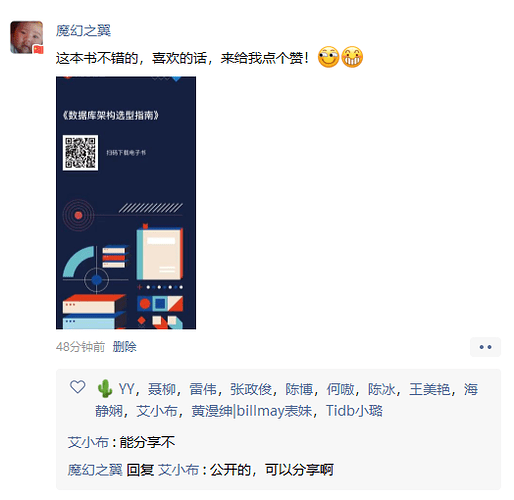Open the two-dot more options button

point(485,347)
